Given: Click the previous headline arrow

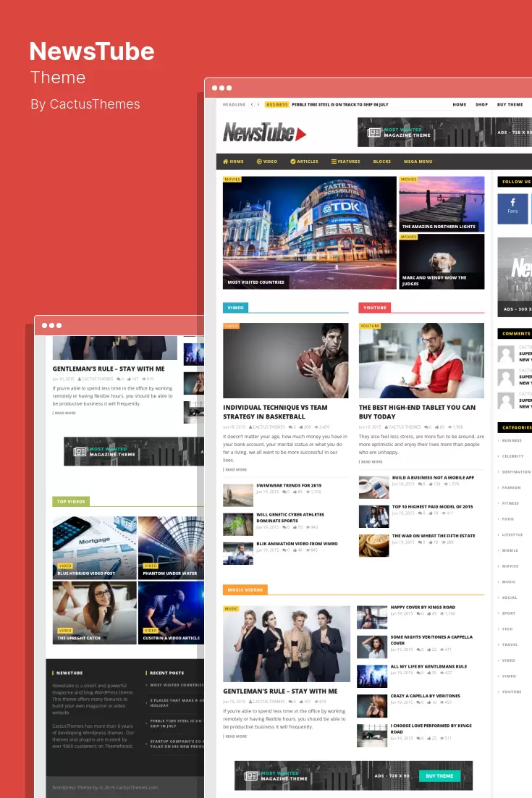Looking at the screenshot, I should coord(252,104).
